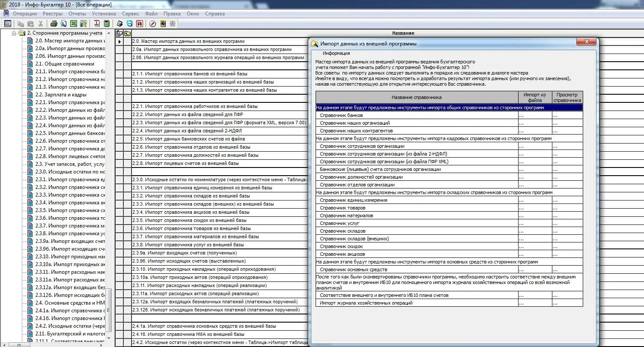
Task: Click dialog row "Справочник сотрудников организации (из файла 2-НДФЛ)"
Action: click(x=417, y=154)
